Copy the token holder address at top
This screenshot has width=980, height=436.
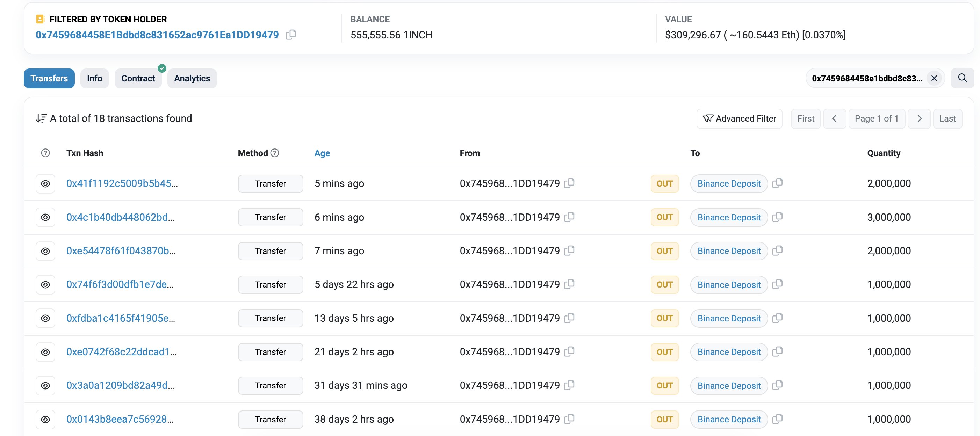point(291,35)
